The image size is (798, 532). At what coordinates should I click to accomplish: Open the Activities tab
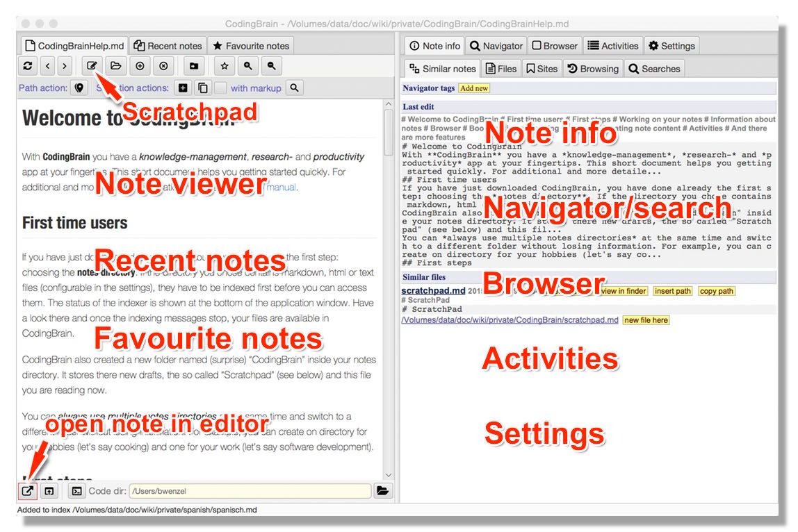click(613, 46)
